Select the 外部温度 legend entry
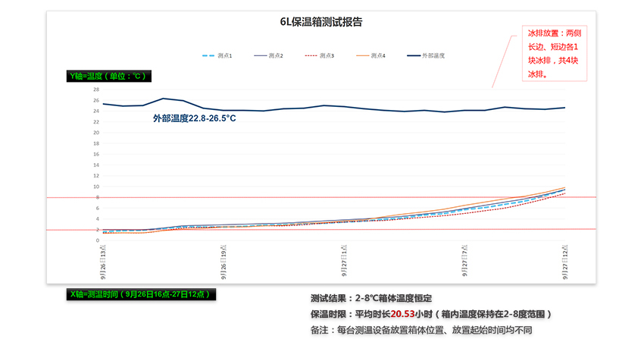 point(426,55)
